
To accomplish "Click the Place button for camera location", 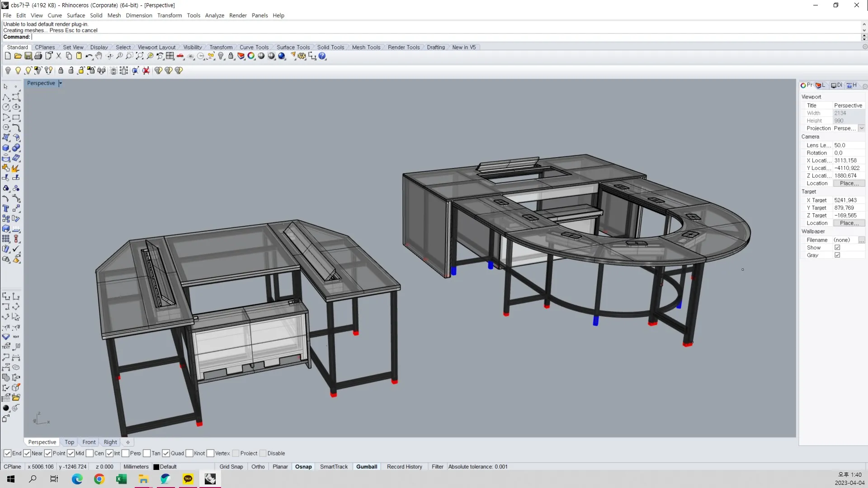I will pyautogui.click(x=849, y=183).
